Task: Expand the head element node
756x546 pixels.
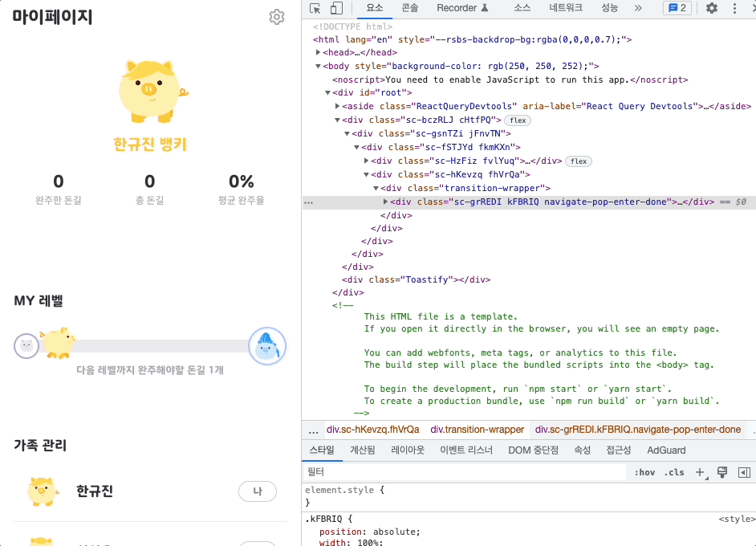Action: pos(319,52)
